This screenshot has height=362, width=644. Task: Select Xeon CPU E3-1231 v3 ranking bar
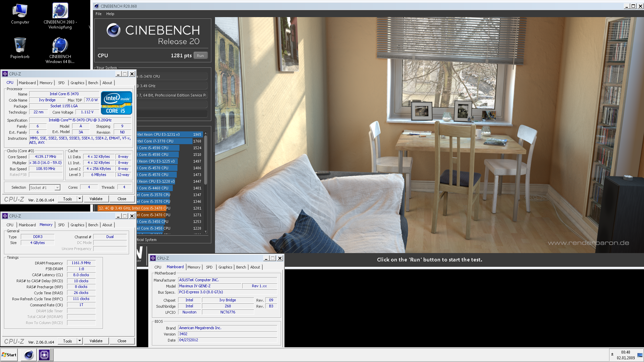(169, 134)
